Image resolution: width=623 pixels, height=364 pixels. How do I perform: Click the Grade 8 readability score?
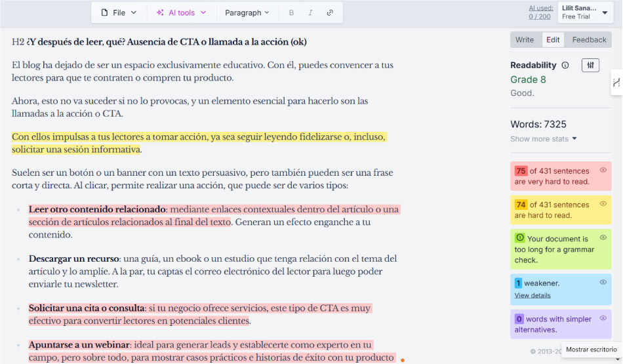(x=528, y=79)
